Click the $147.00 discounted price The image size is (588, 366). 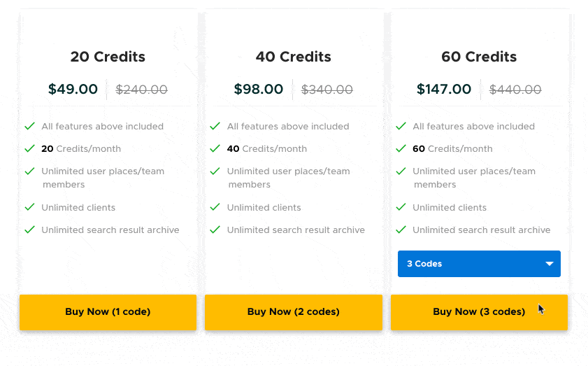[444, 90]
